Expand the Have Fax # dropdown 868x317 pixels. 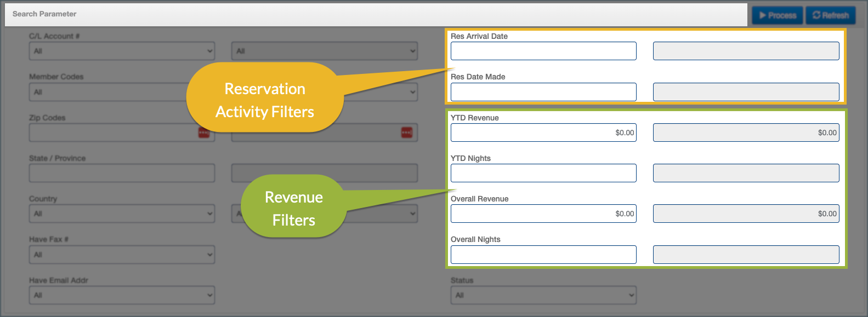[x=122, y=255]
